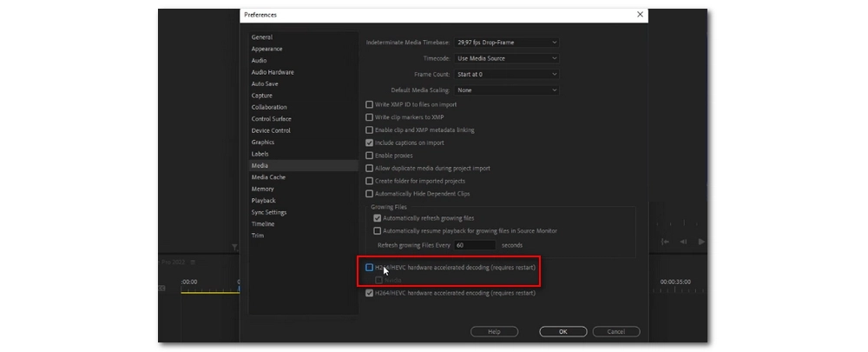Open Capture preferences category
This screenshot has width=868, height=352.
point(262,96)
